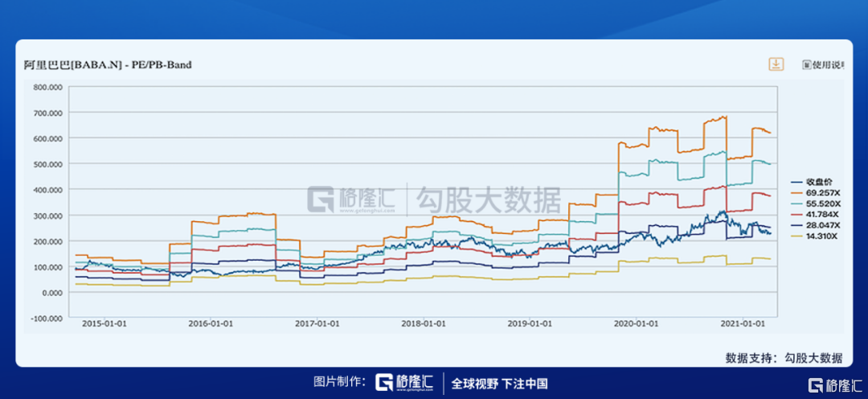Open the 使用说明 usage instructions link
Screen dimensions: 868x399
(x=827, y=65)
